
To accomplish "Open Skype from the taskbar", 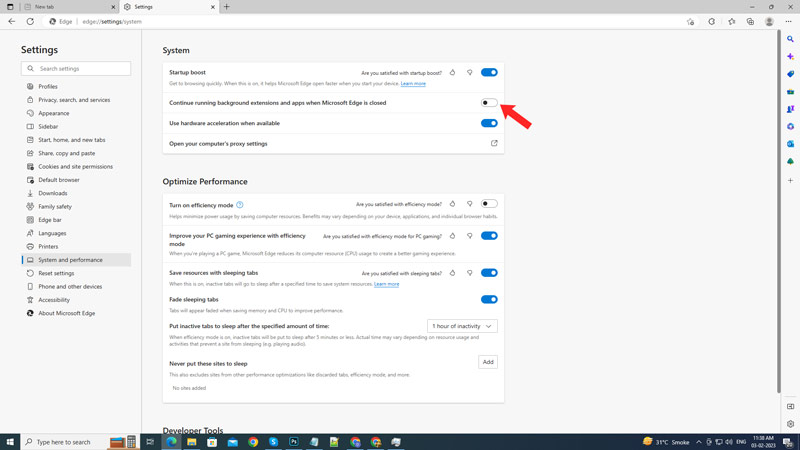I will pos(273,442).
